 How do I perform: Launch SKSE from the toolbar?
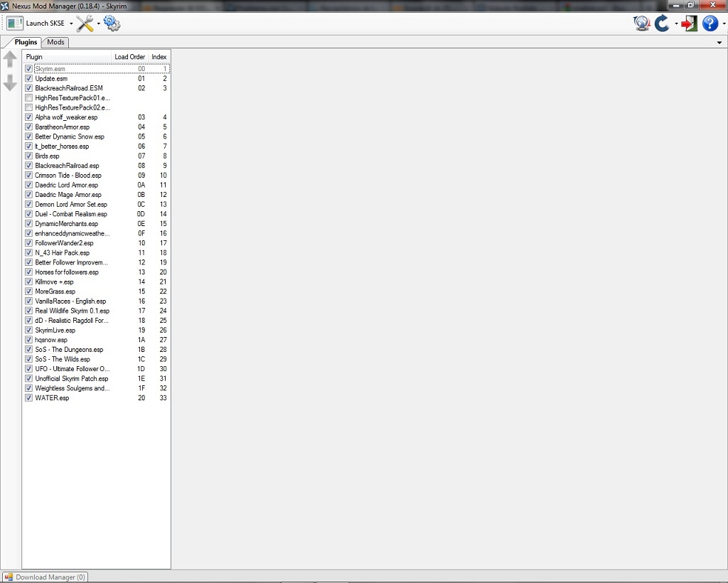click(x=36, y=23)
